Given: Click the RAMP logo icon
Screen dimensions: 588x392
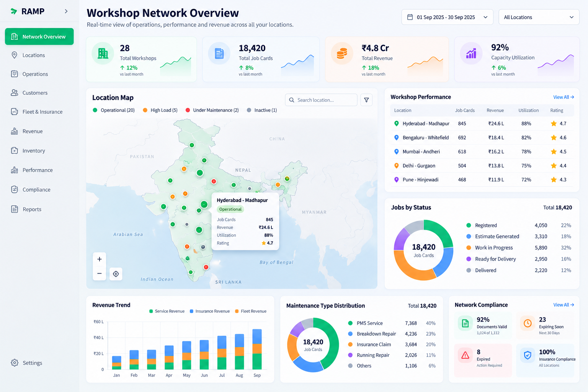Looking at the screenshot, I should (x=14, y=11).
